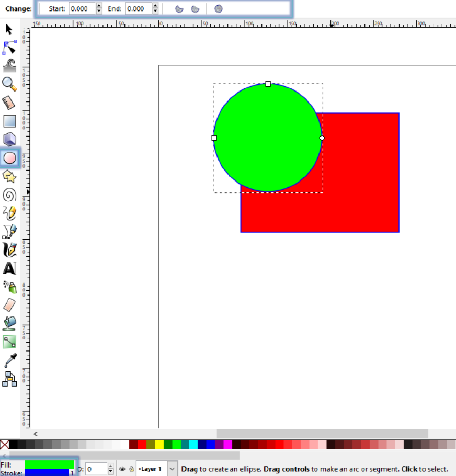Viewport: 456px width, 476px height.
Task: Pick maroon from the color palette
Action: pos(133,445)
